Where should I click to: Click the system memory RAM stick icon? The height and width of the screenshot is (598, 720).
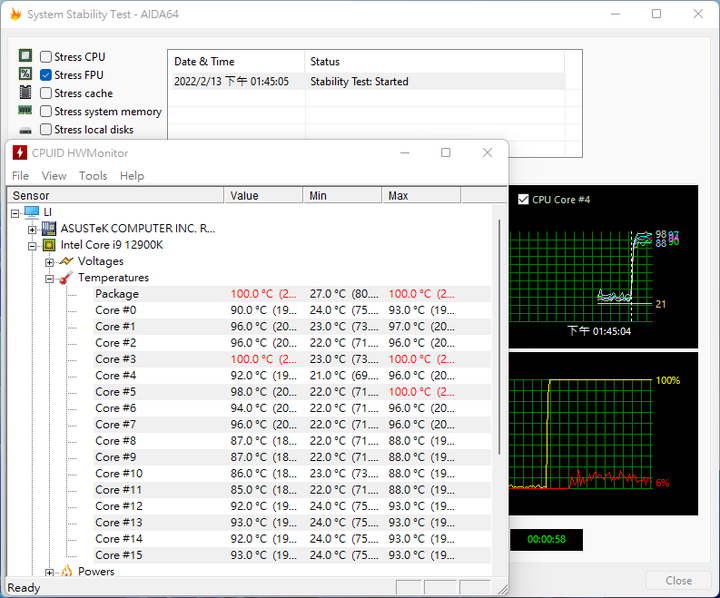[x=25, y=110]
